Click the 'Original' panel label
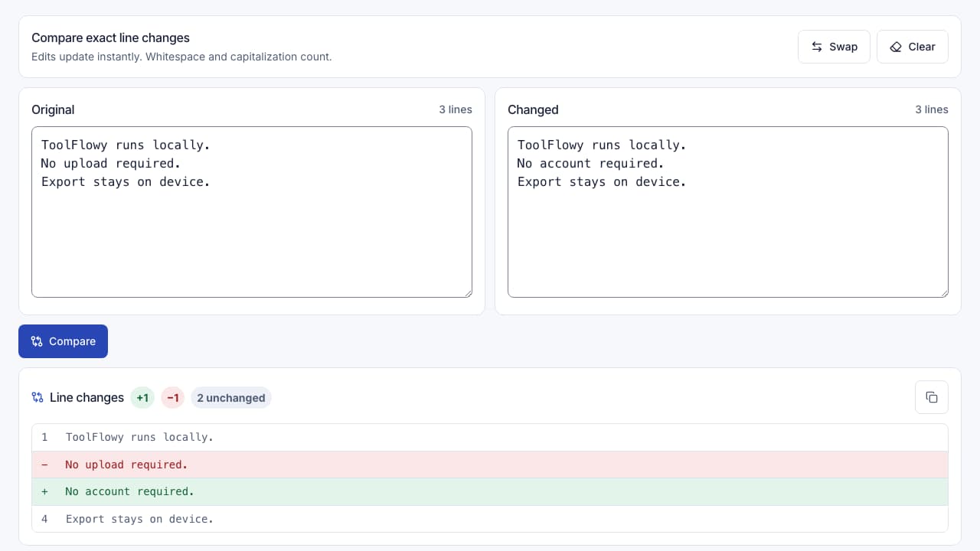 tap(53, 109)
